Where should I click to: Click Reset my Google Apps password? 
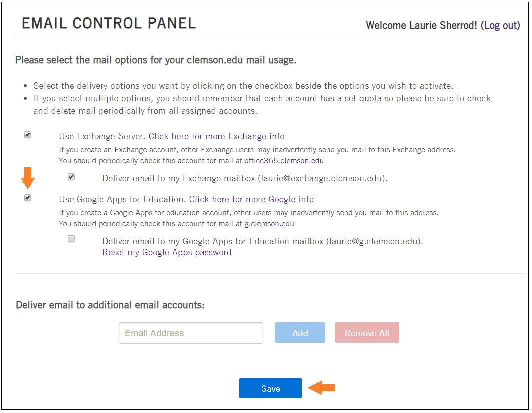pos(167,252)
